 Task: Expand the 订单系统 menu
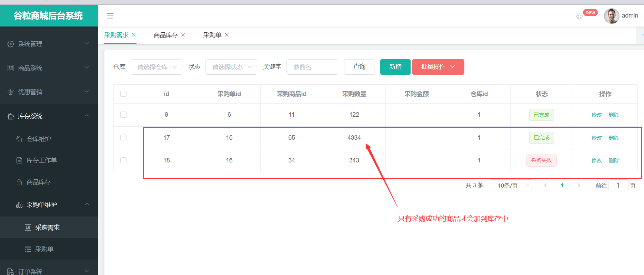(x=49, y=271)
